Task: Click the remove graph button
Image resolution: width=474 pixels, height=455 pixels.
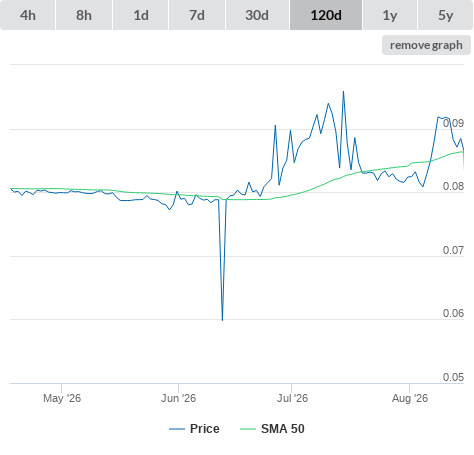Action: [426, 45]
